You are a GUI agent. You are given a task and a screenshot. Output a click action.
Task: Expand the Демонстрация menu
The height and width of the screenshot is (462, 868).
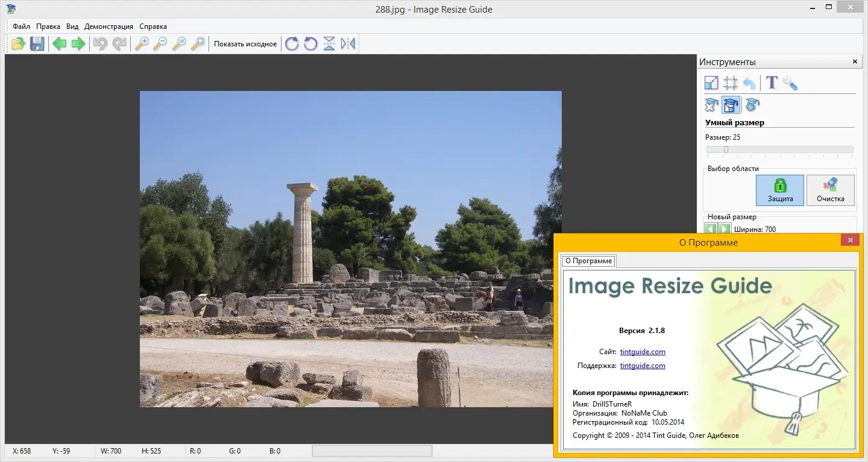pyautogui.click(x=108, y=27)
